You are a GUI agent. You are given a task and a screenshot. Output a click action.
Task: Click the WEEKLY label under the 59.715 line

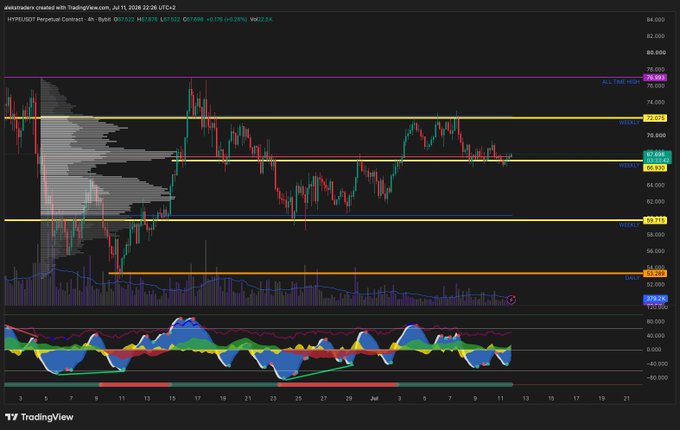coord(629,225)
